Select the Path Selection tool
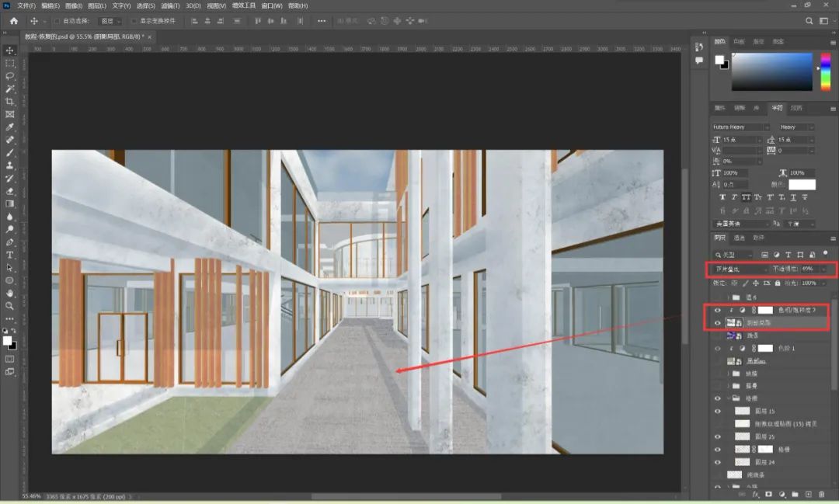The image size is (839, 504). (x=9, y=267)
